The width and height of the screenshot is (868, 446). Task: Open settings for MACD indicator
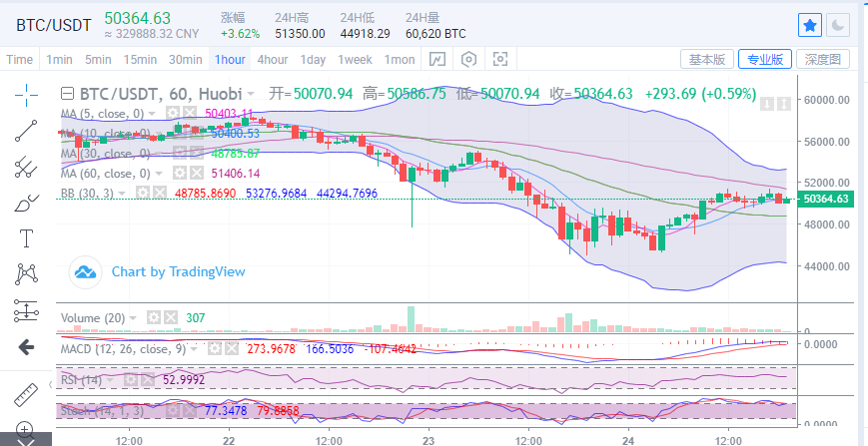point(214,349)
